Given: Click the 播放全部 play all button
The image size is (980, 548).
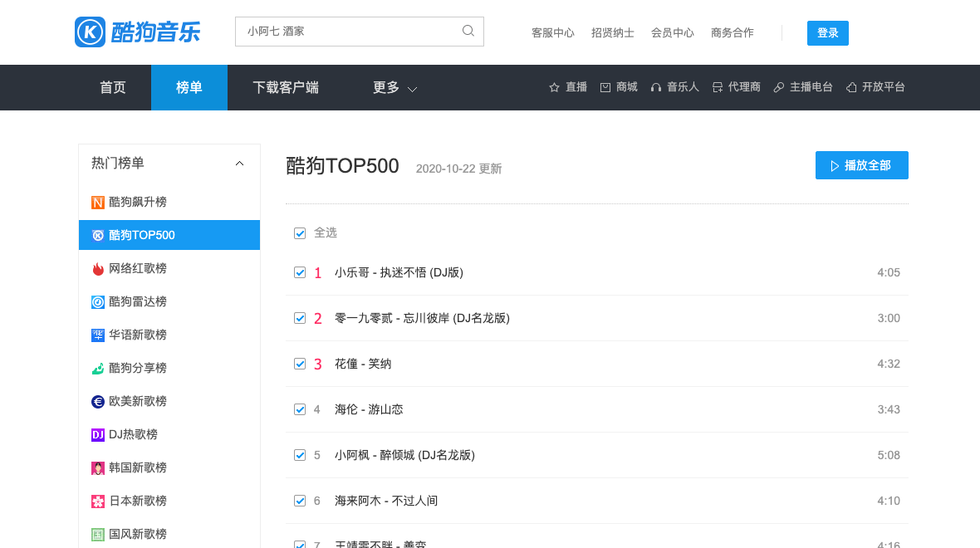Looking at the screenshot, I should pyautogui.click(x=862, y=165).
